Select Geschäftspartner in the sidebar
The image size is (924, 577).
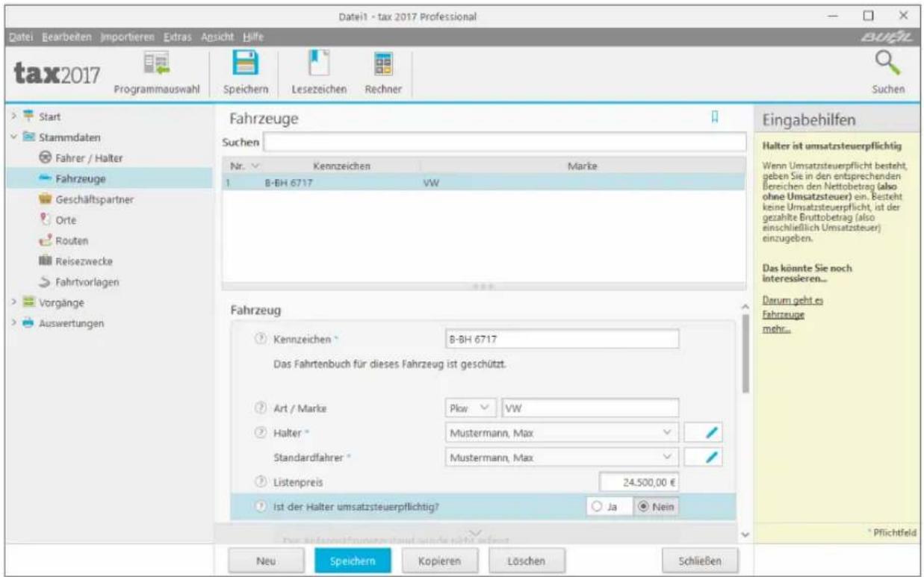96,199
